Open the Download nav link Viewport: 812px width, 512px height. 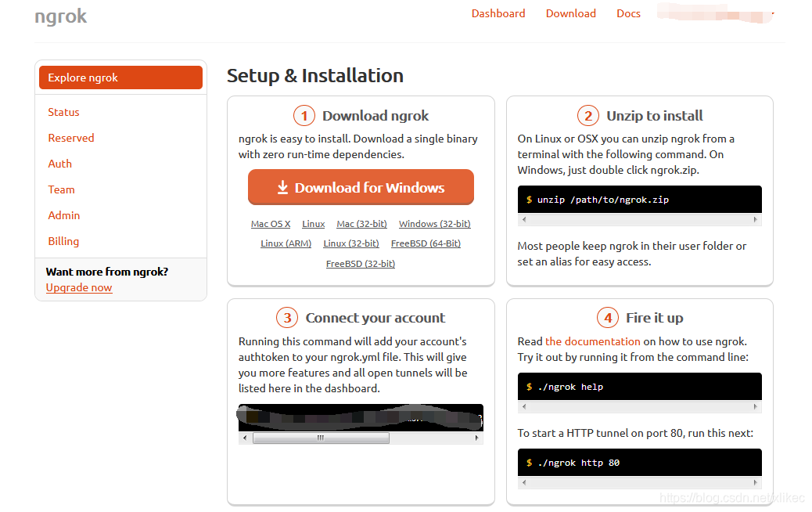571,13
